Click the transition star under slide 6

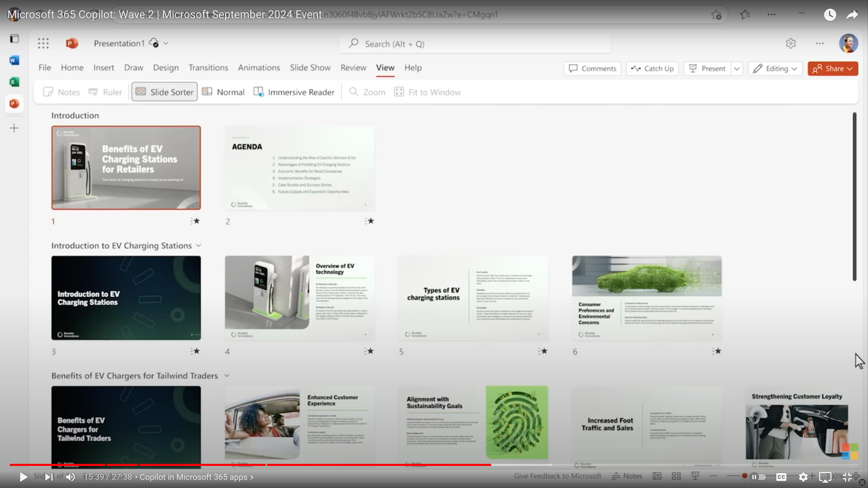pyautogui.click(x=716, y=351)
